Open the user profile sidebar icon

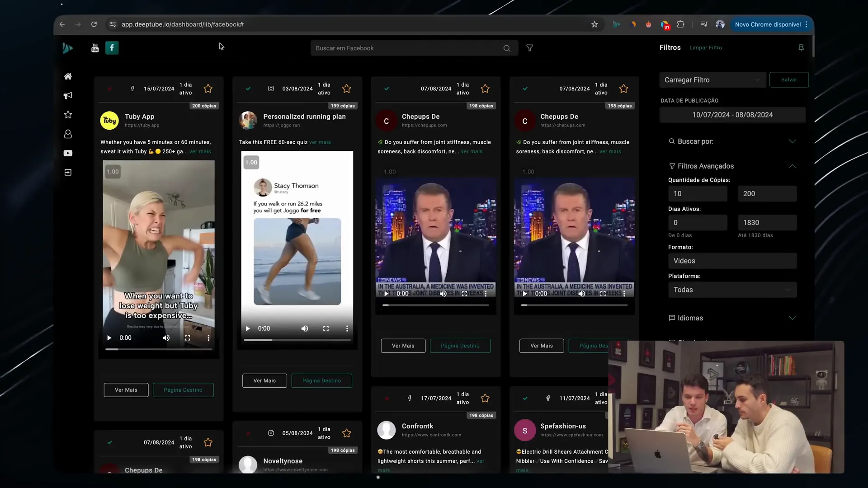68,134
